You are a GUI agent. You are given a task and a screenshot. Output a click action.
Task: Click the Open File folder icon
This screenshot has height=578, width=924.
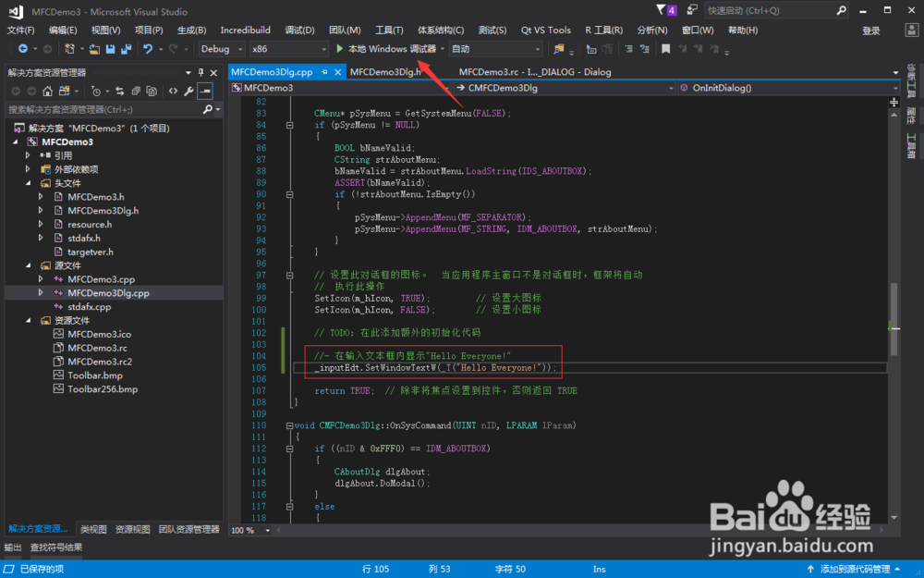tap(94, 49)
